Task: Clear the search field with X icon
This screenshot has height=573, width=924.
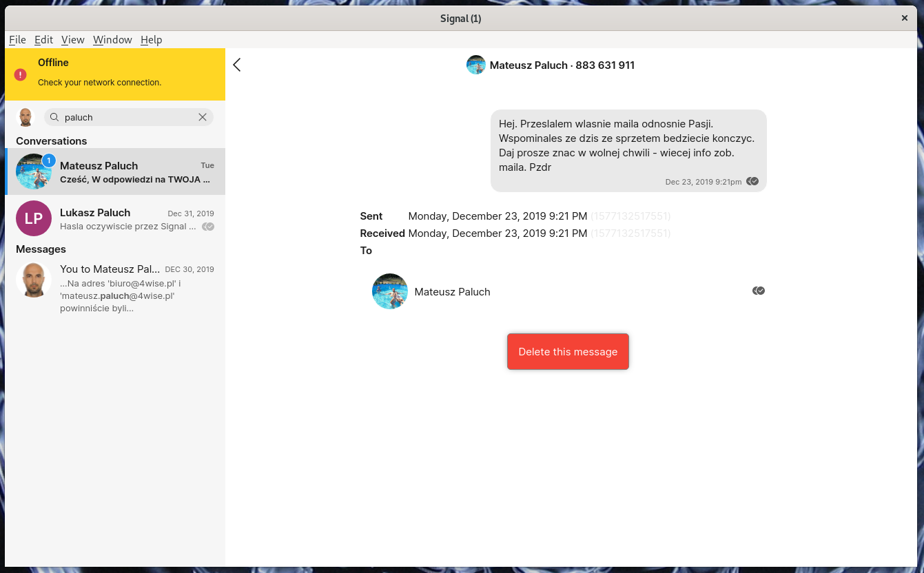Action: pos(203,117)
